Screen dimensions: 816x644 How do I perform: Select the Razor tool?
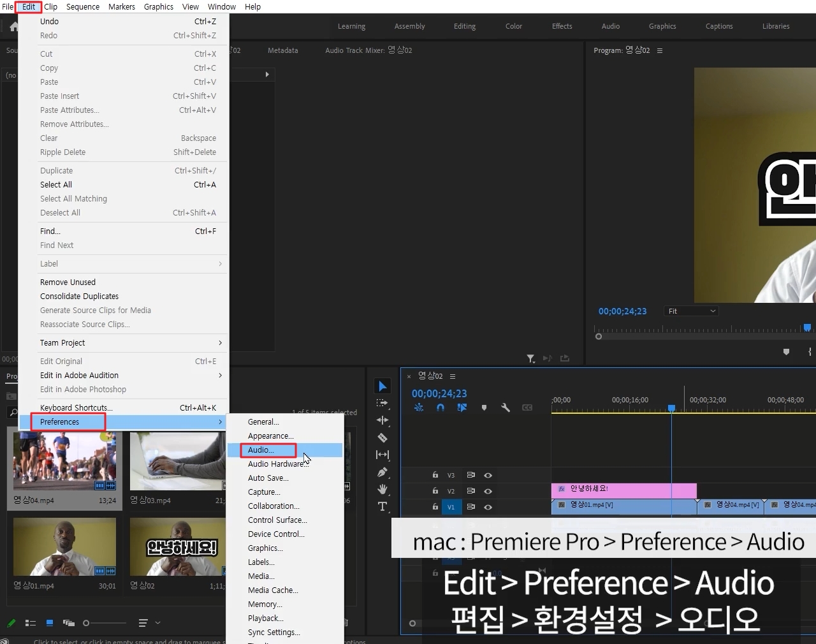[x=382, y=438]
